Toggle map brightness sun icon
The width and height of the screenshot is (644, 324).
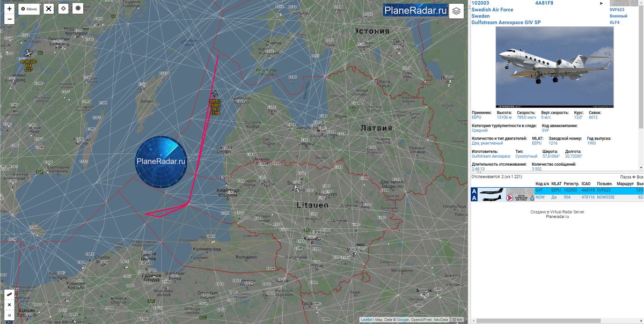click(x=78, y=9)
